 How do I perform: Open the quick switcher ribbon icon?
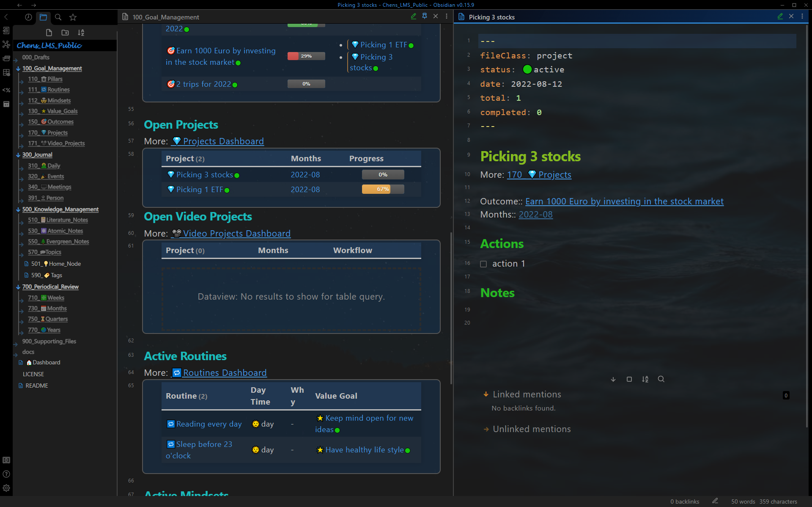pyautogui.click(x=6, y=30)
